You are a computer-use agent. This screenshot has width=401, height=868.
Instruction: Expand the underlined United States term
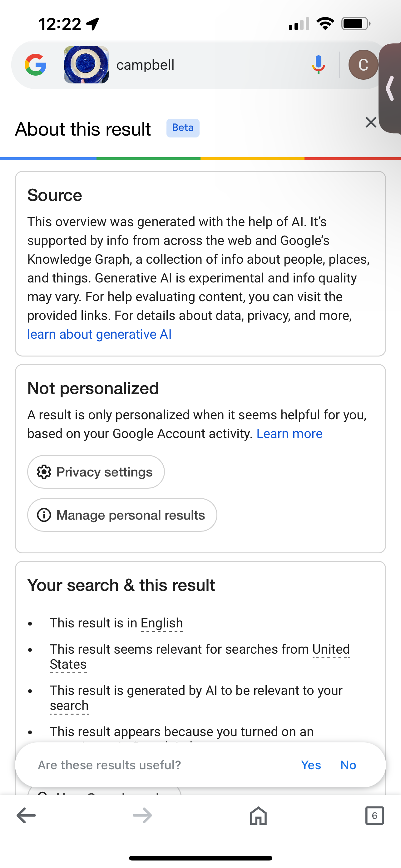point(331,649)
